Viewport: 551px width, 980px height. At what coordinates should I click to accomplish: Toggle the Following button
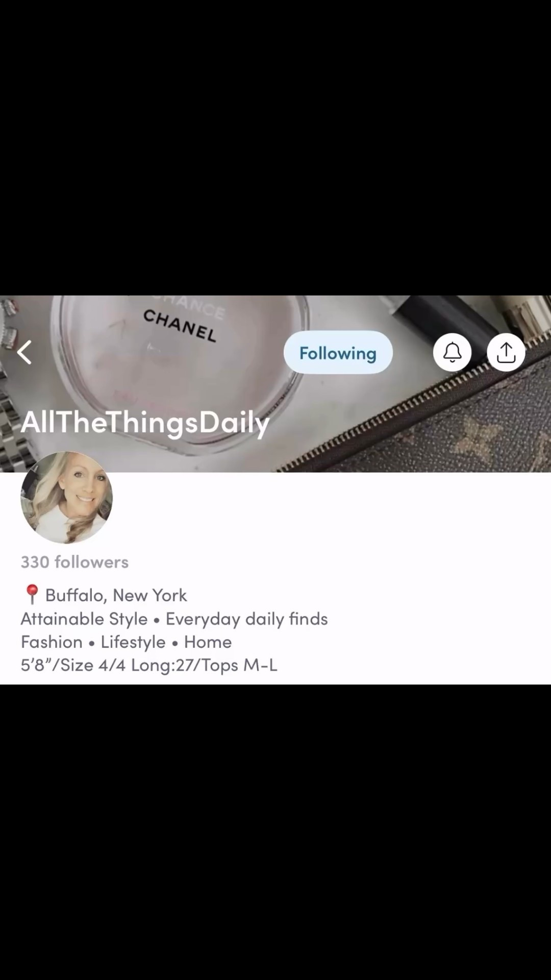tap(338, 352)
